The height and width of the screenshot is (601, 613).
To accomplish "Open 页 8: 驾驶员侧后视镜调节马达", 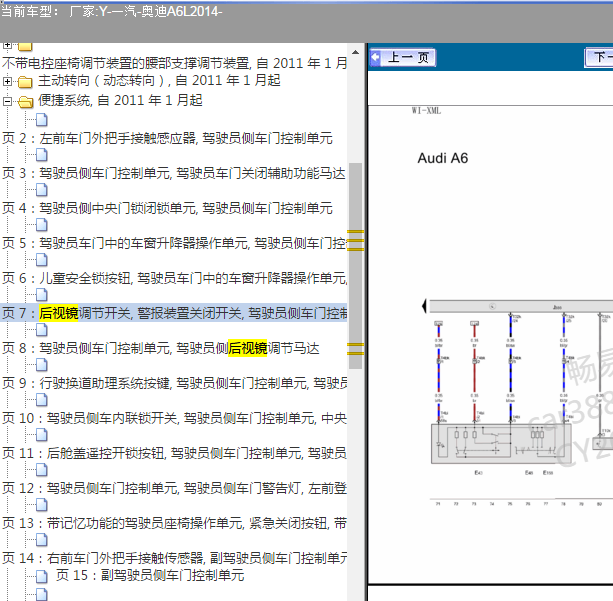I will coord(161,348).
